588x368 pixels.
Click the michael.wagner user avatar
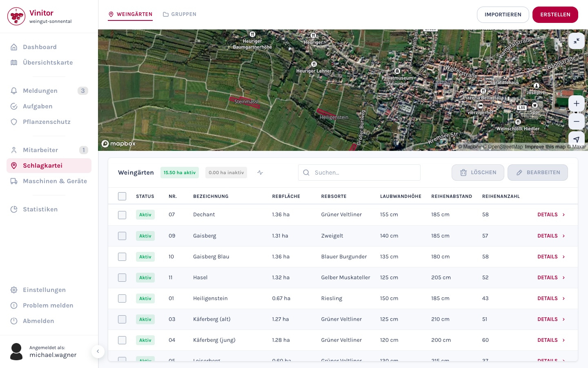tap(16, 352)
